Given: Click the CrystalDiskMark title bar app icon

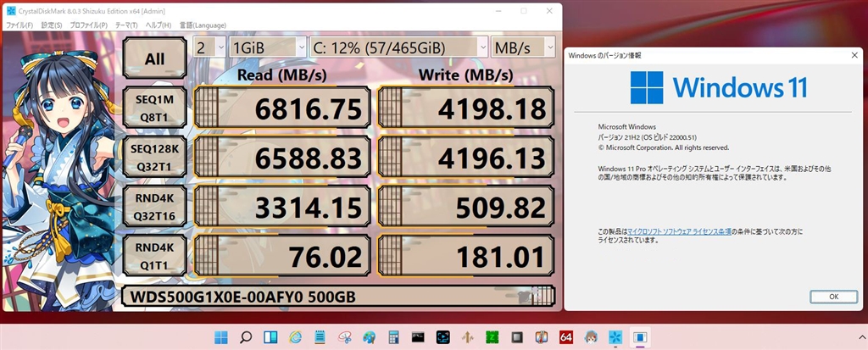Looking at the screenshot, I should (11, 11).
